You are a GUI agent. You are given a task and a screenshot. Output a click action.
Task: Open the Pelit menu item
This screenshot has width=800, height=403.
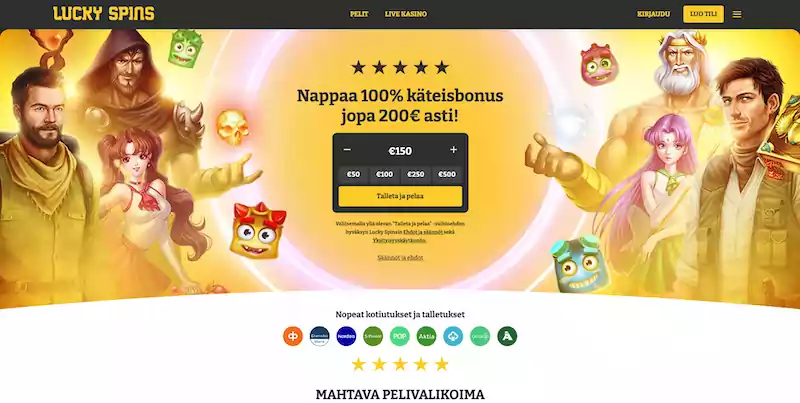point(359,14)
